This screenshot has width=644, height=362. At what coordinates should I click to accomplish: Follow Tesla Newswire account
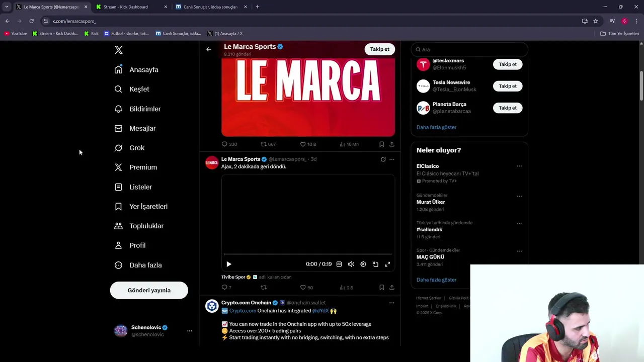(x=508, y=86)
